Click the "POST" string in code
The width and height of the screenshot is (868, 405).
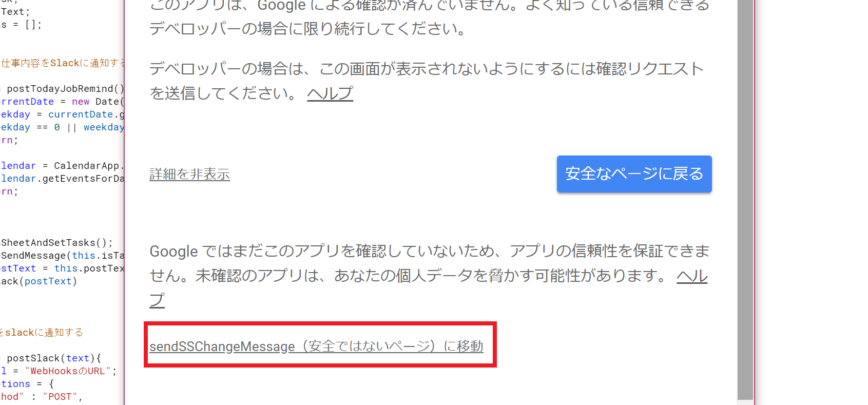click(x=60, y=397)
